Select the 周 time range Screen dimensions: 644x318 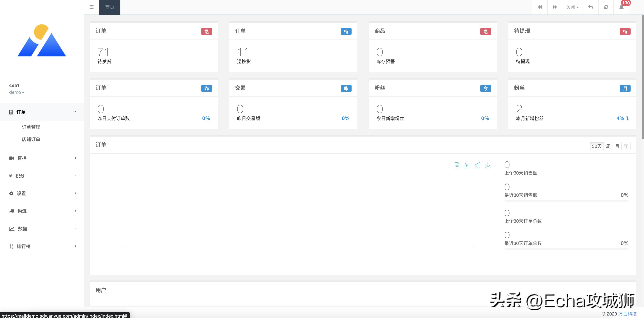[608, 146]
